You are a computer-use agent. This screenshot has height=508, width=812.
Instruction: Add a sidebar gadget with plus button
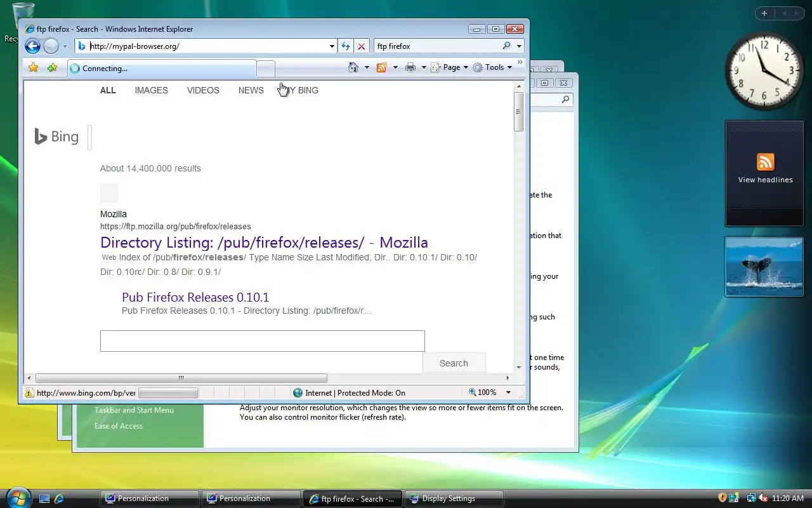click(764, 13)
